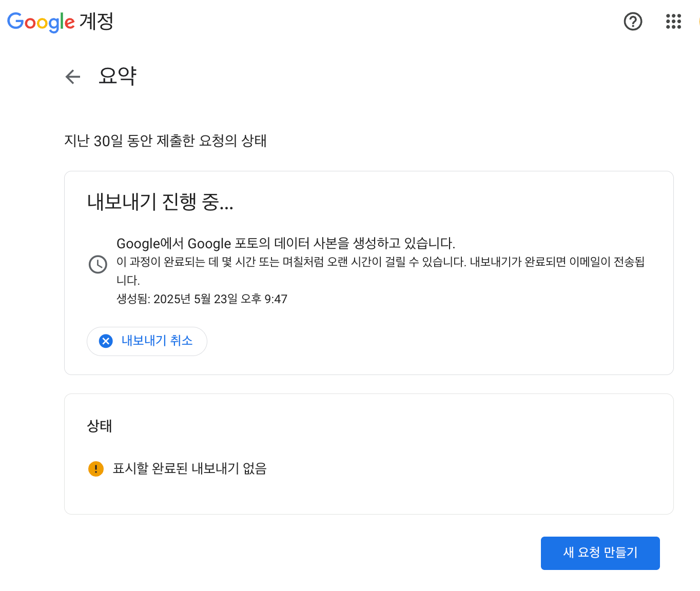Click the orange warning icon under 상태

96,468
